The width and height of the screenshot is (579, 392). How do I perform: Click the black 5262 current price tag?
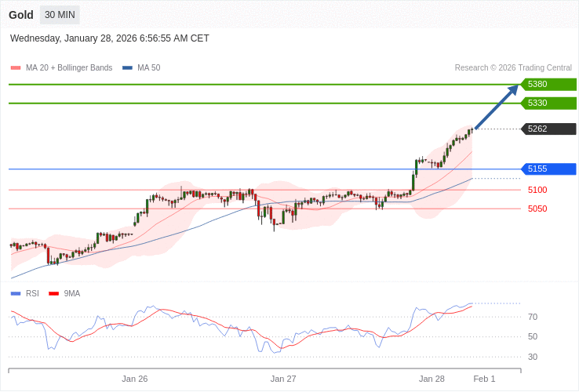tap(548, 129)
